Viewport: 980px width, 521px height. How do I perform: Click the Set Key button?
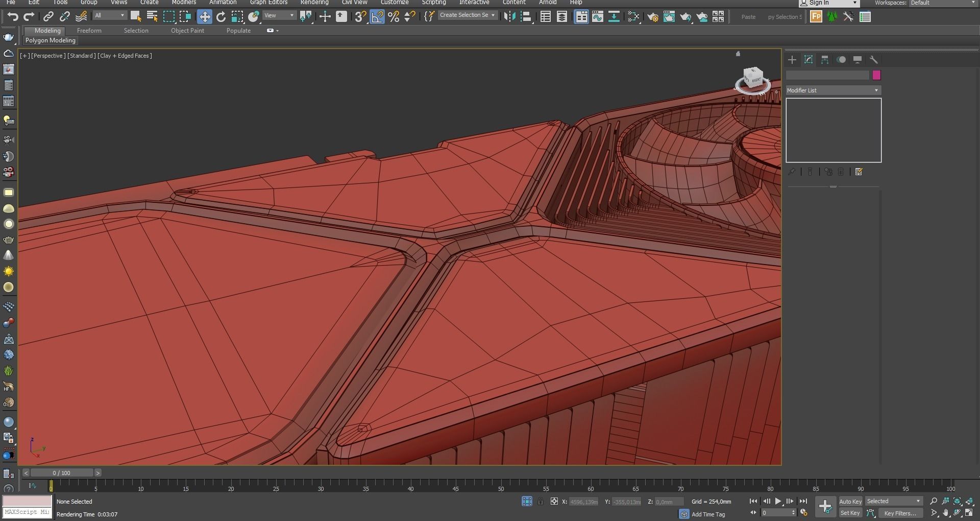point(850,513)
